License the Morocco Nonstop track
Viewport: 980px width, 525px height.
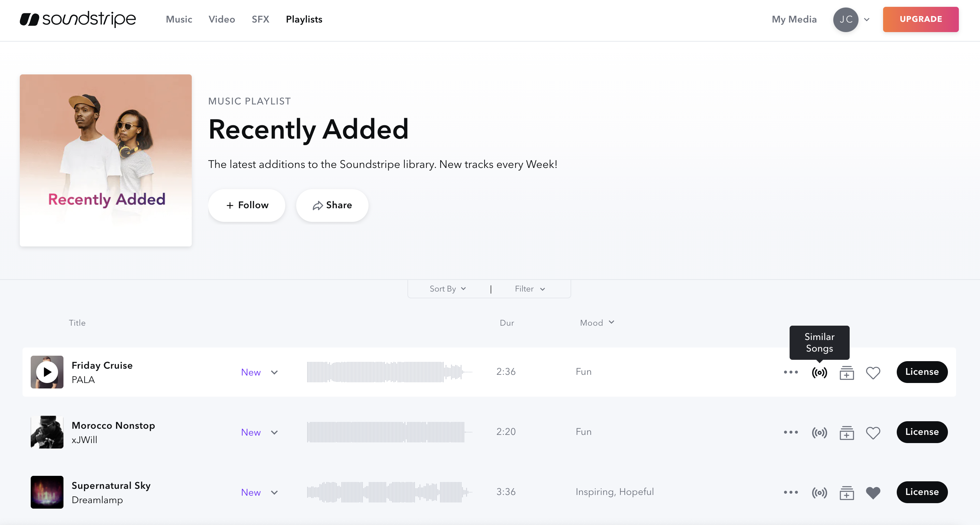(x=921, y=432)
